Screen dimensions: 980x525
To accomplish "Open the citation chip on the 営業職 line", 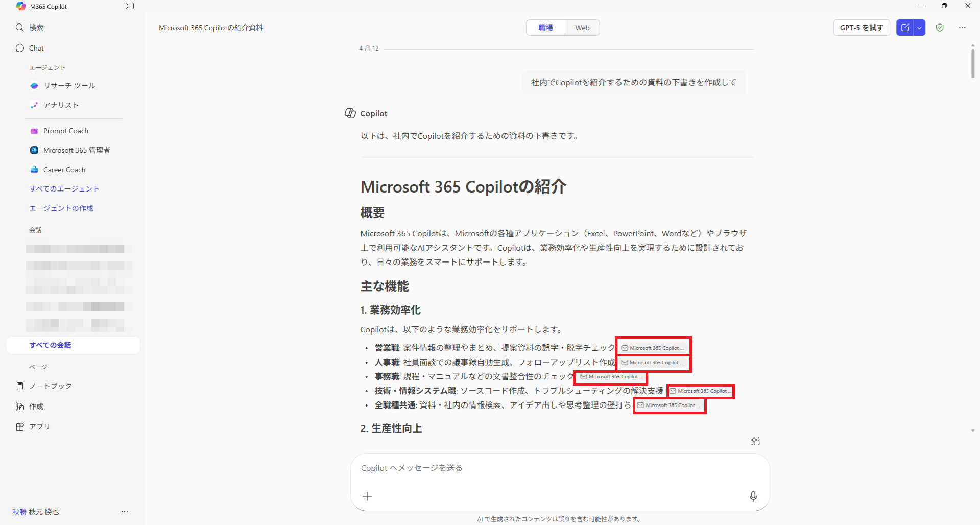I will tap(653, 348).
